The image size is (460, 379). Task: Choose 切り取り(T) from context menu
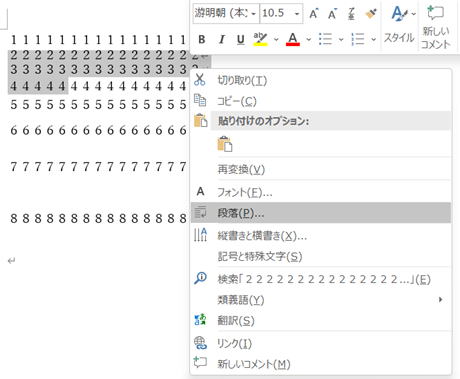(x=321, y=80)
